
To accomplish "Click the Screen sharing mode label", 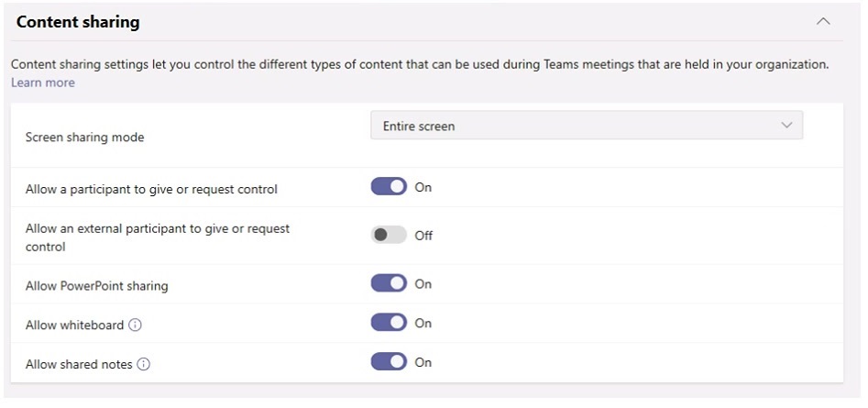I will pyautogui.click(x=84, y=138).
